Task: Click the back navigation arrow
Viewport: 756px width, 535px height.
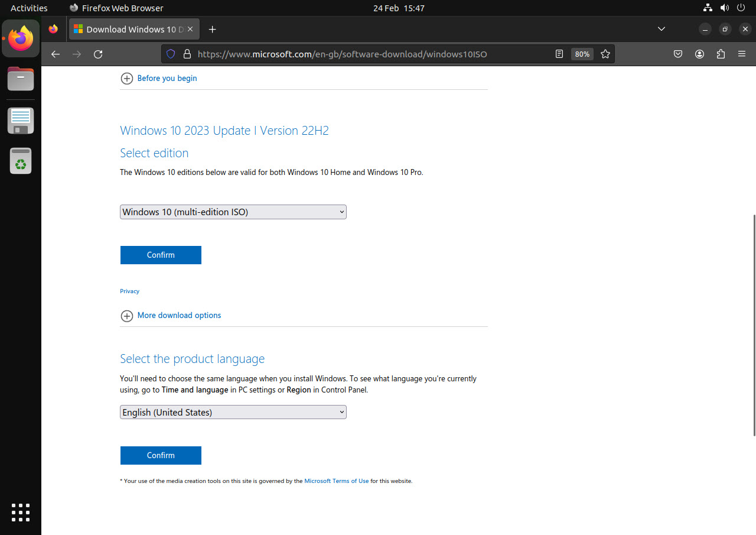Action: (55, 54)
